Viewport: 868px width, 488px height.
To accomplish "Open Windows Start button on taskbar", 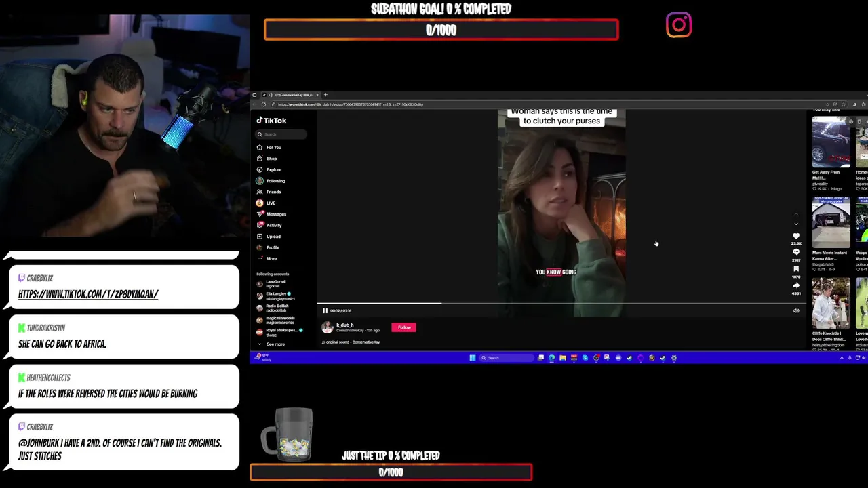I will pyautogui.click(x=473, y=358).
